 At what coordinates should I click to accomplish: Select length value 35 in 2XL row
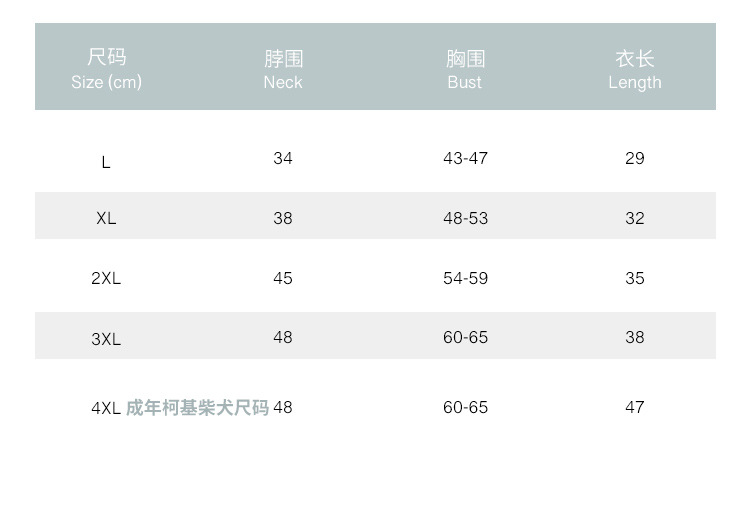pos(635,278)
